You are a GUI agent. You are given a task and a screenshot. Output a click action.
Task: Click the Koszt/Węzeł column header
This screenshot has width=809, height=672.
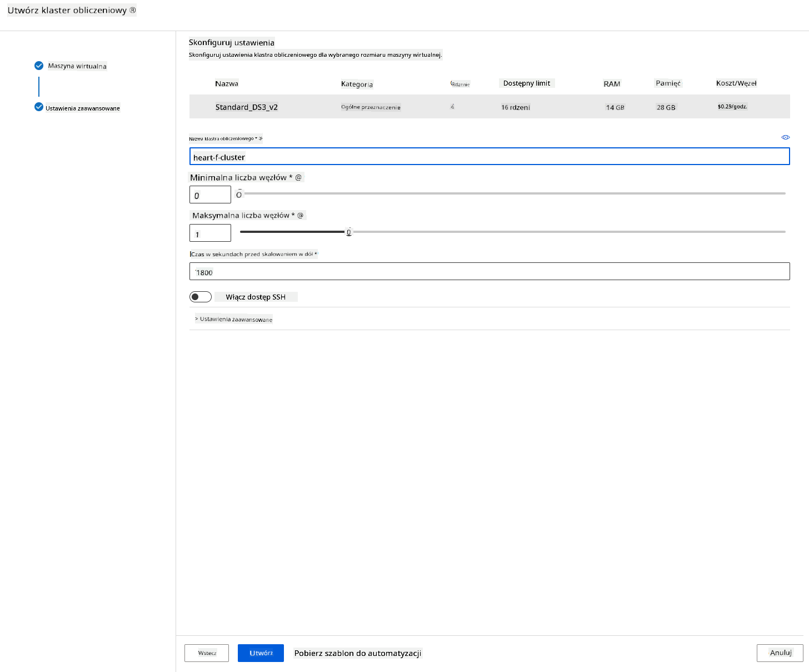point(736,83)
